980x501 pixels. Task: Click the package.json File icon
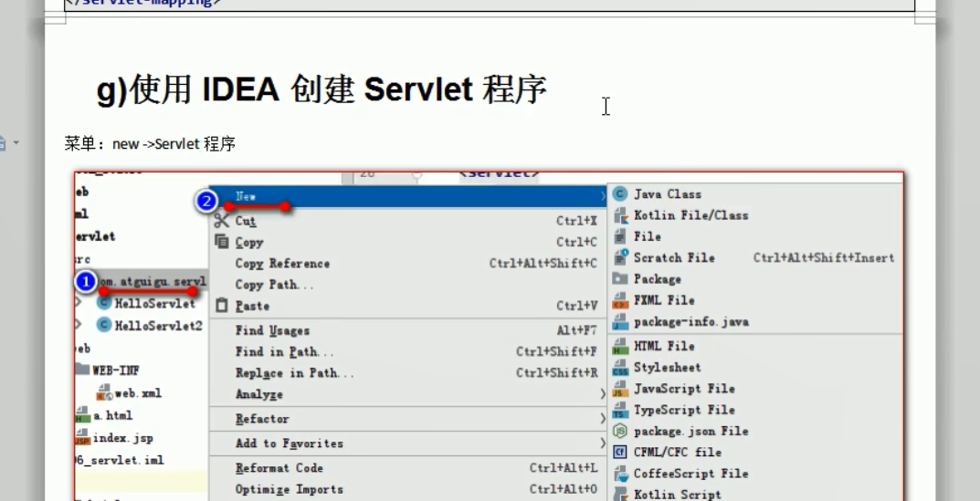pos(620,431)
